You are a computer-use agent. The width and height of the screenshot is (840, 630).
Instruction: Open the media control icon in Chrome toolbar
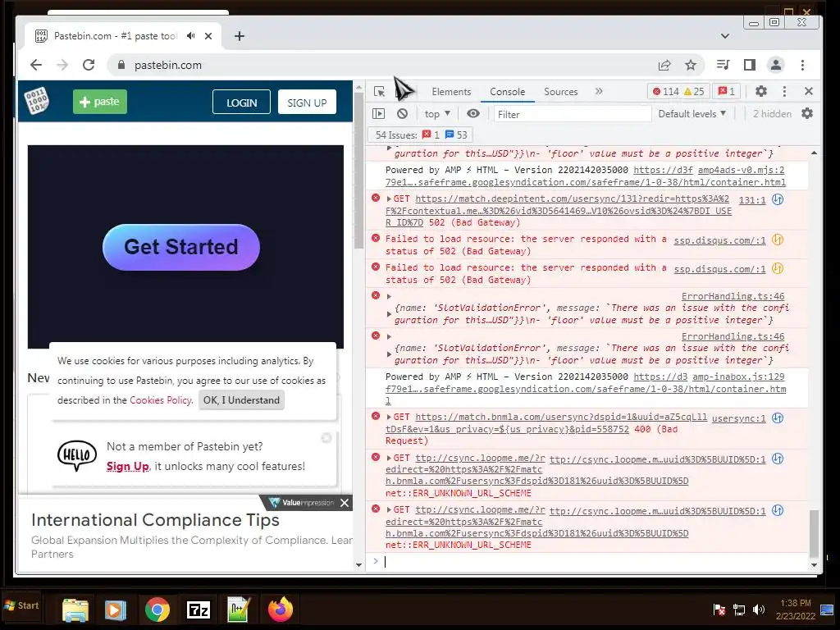pyautogui.click(x=723, y=65)
